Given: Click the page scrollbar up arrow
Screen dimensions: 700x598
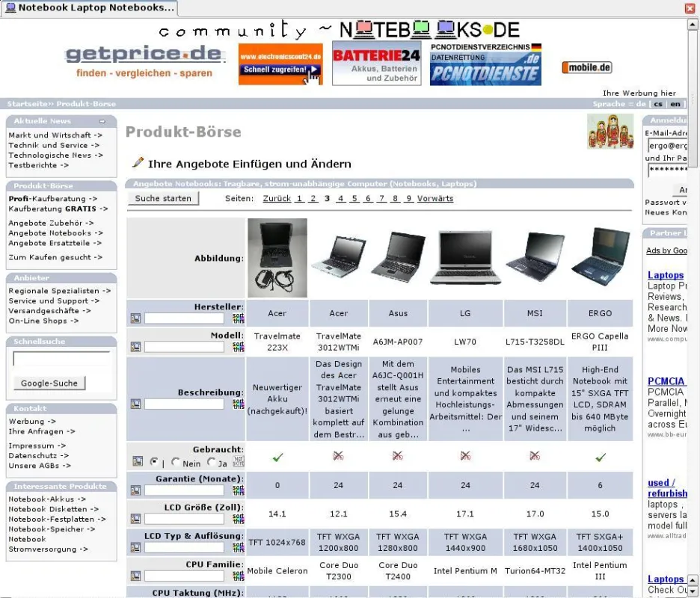Looking at the screenshot, I should point(693,25).
